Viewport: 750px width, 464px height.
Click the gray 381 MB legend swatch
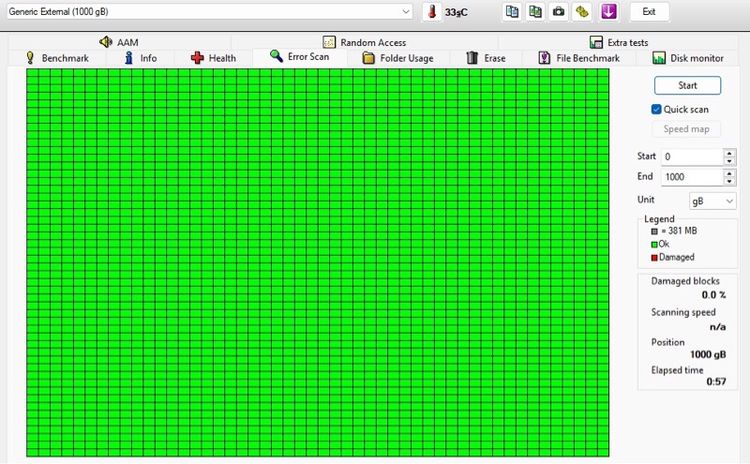pyautogui.click(x=654, y=232)
